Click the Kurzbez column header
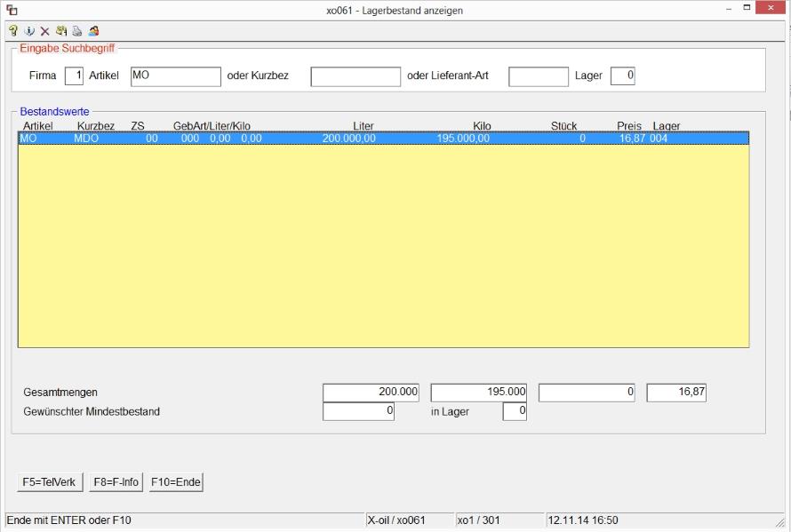The image size is (791, 532). pos(96,125)
